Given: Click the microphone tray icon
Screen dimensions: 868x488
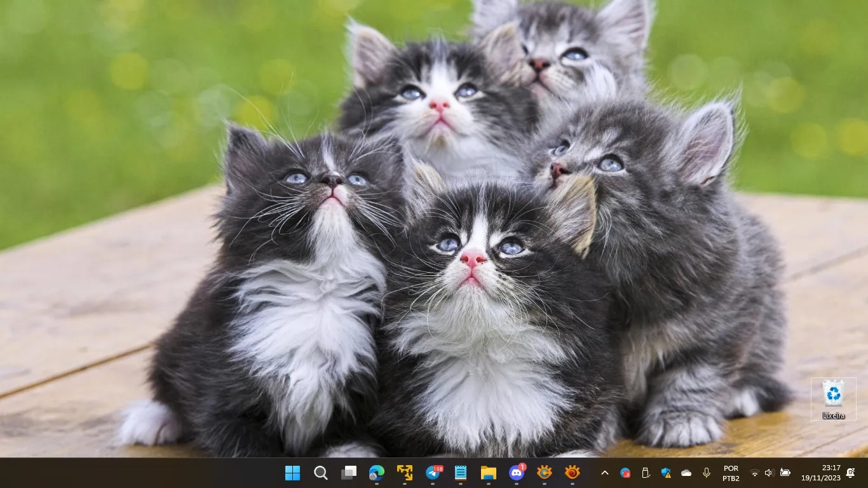Looking at the screenshot, I should tap(707, 473).
